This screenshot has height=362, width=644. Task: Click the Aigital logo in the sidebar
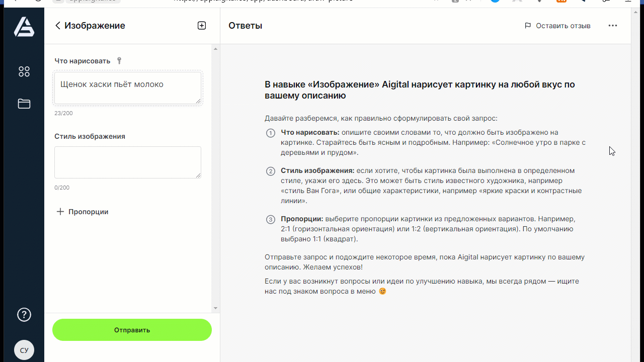tap(24, 27)
